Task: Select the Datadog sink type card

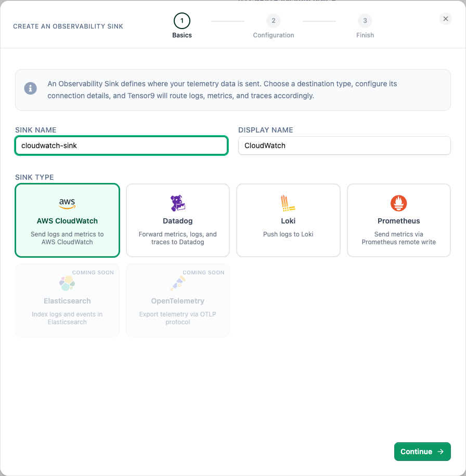Action: tap(178, 220)
